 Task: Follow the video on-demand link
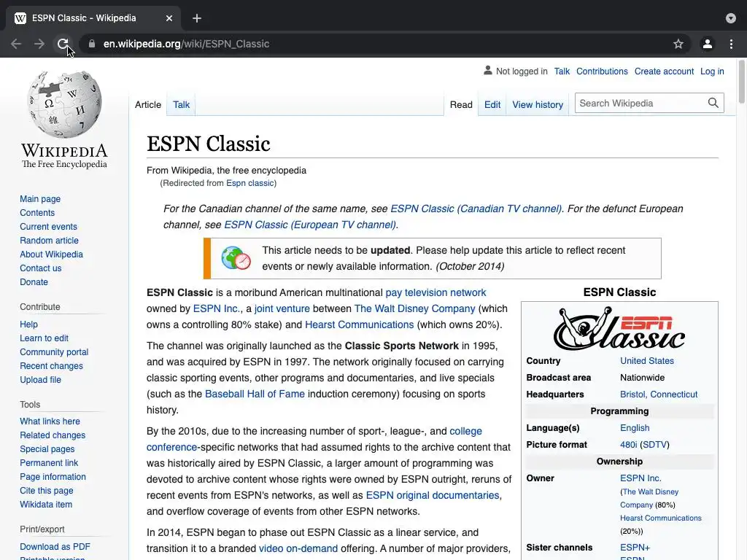(298, 548)
